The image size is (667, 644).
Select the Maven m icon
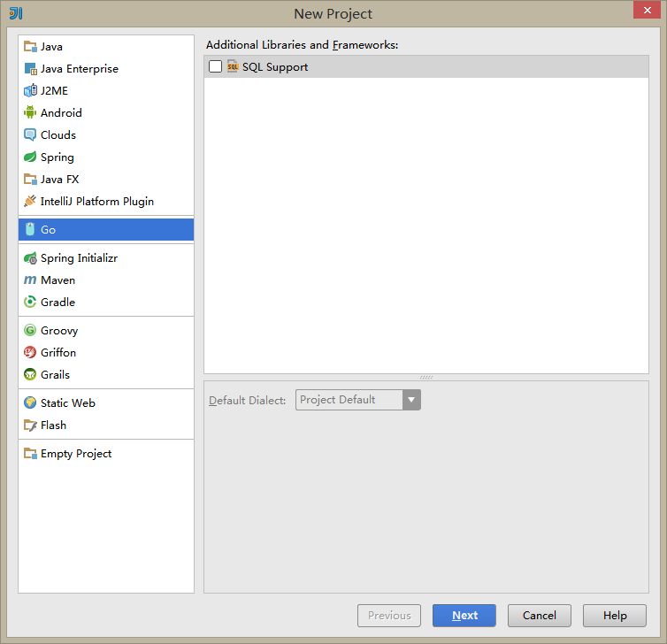point(30,280)
